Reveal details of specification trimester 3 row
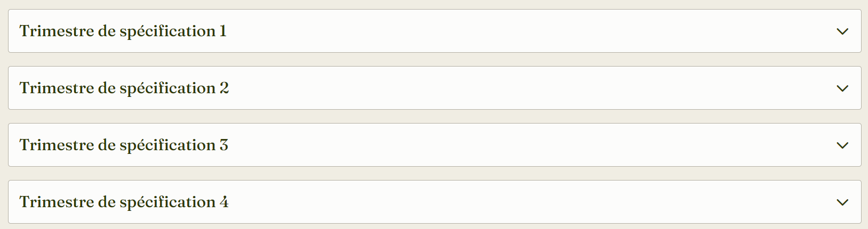The width and height of the screenshot is (868, 229). click(x=435, y=145)
